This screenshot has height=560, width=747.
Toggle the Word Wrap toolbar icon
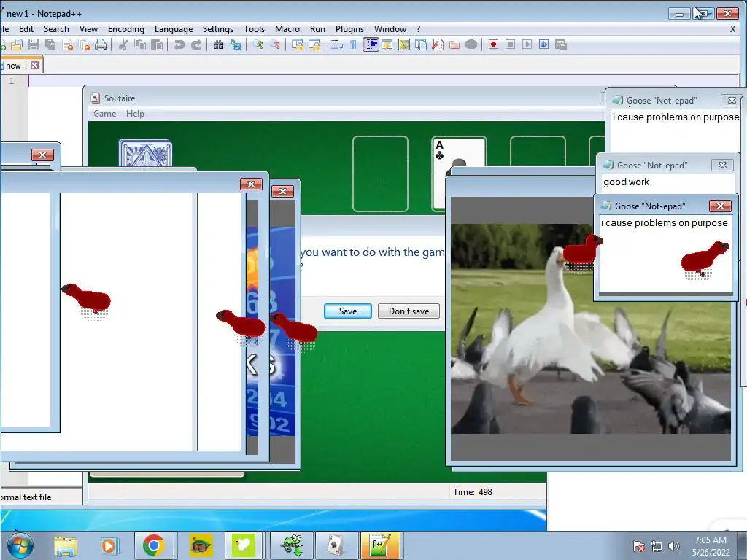pos(337,44)
